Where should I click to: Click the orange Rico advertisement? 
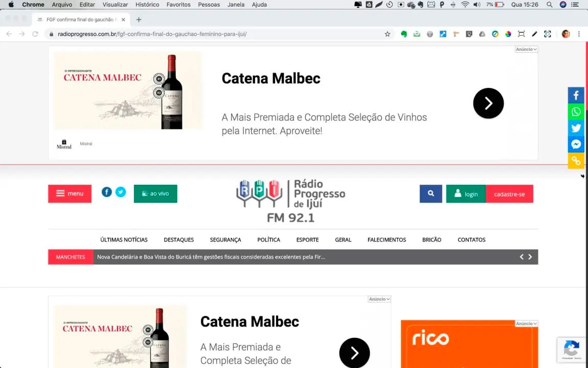tap(469, 344)
